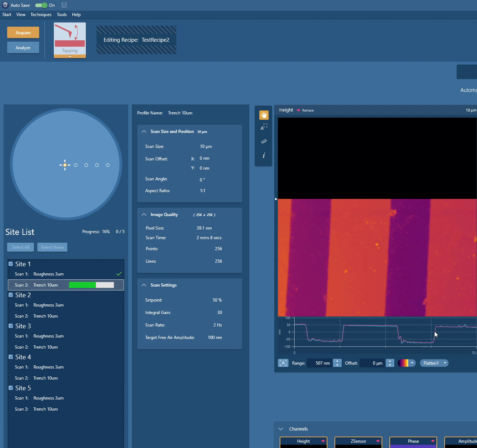Click Select None in the Site List
Viewport: 477px width, 448px height.
coord(52,247)
